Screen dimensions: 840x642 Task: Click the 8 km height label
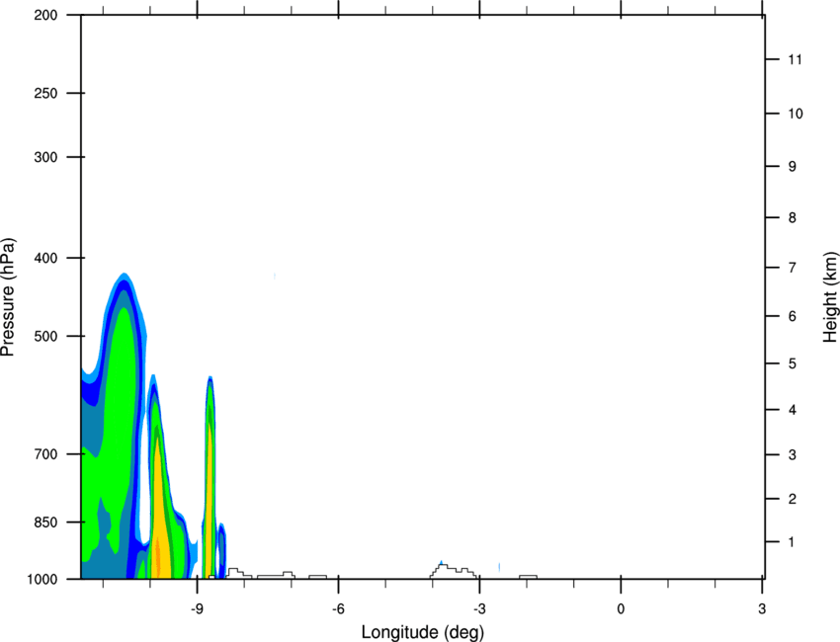(x=793, y=218)
